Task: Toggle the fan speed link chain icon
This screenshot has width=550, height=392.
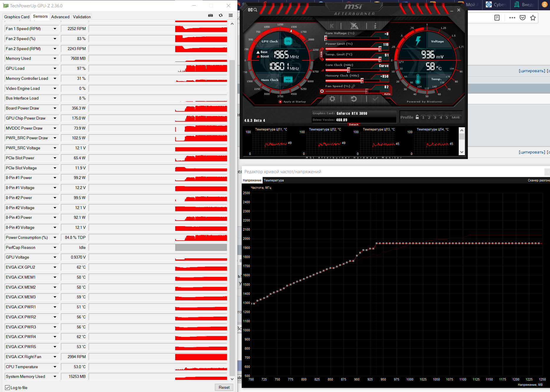Action: click(x=353, y=86)
